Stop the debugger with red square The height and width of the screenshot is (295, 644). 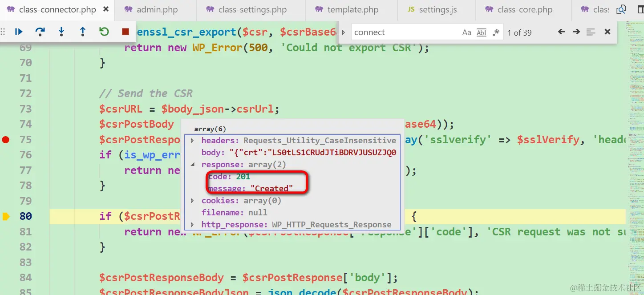[126, 32]
